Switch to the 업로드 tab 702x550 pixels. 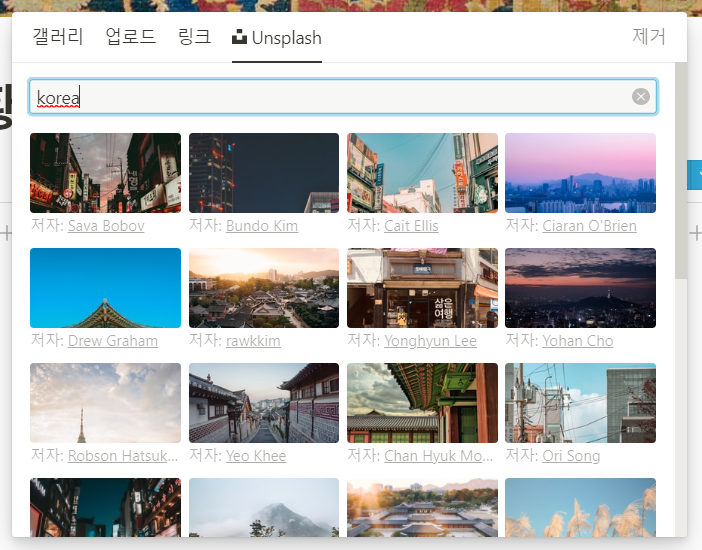pos(131,37)
